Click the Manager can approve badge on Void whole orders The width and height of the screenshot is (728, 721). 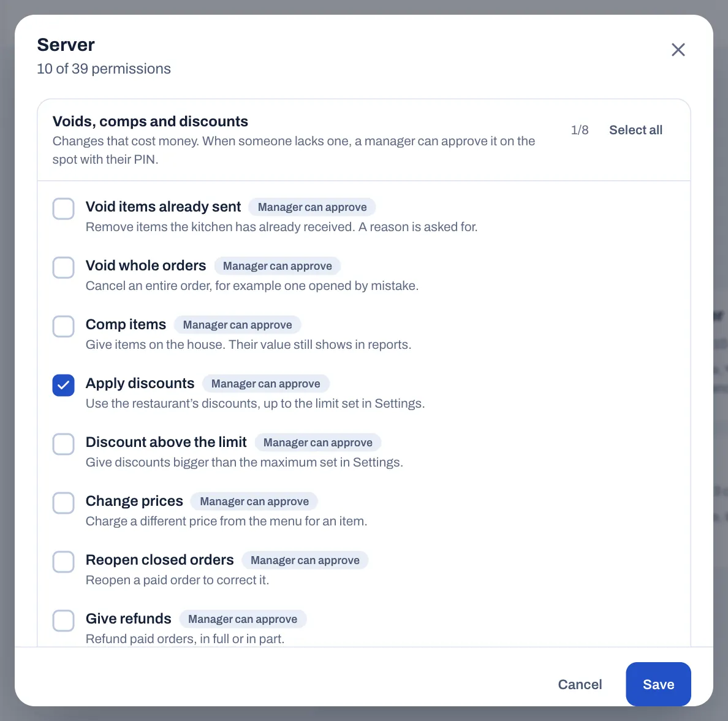coord(277,266)
